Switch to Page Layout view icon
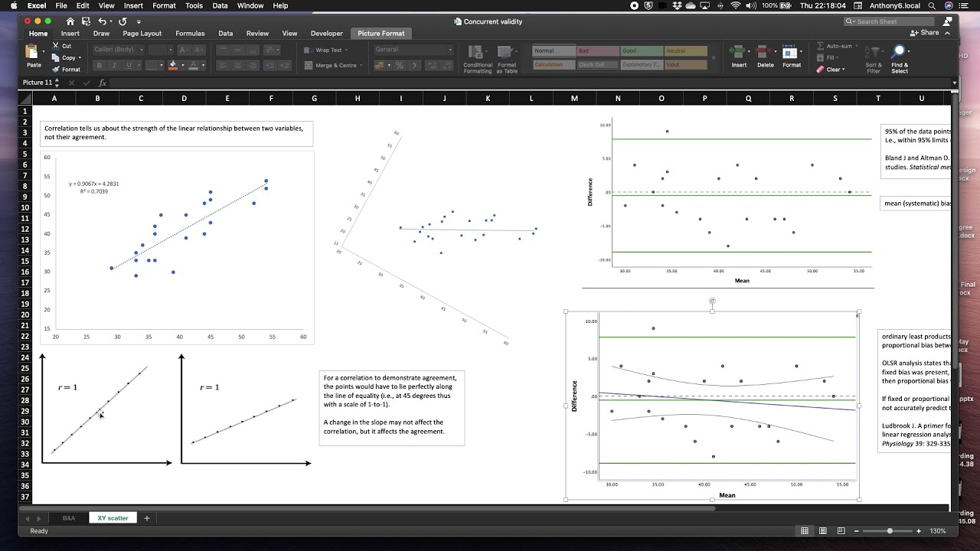 pos(823,531)
